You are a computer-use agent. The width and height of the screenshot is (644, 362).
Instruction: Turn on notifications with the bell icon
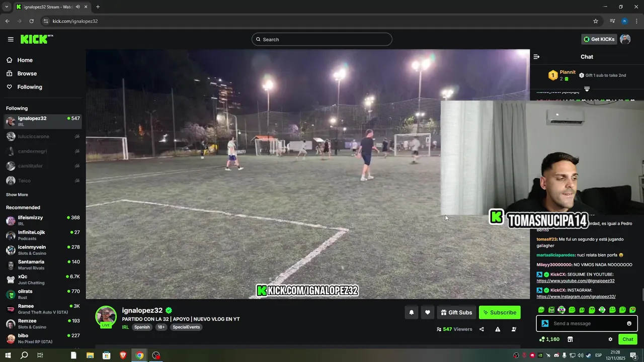[x=412, y=312]
